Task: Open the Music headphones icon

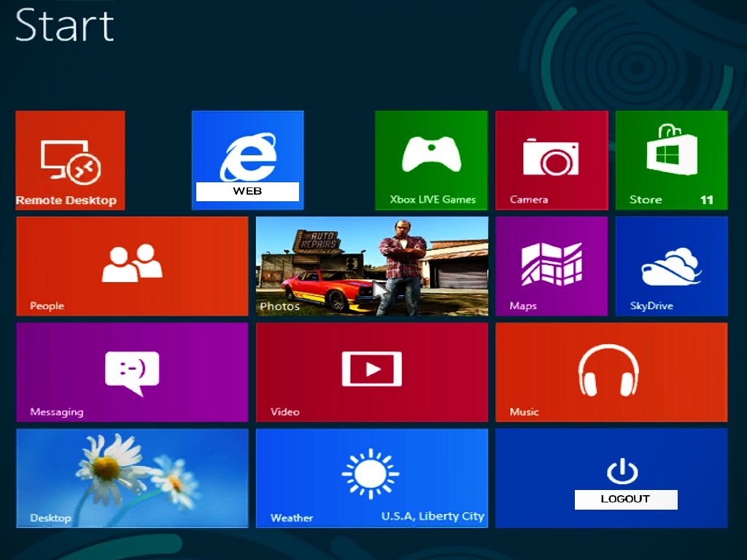Action: (x=608, y=370)
